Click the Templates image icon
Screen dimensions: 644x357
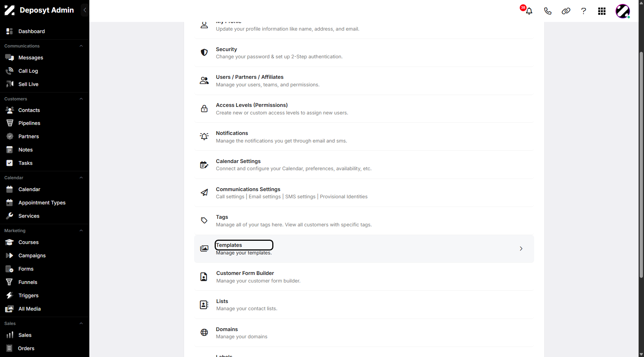click(x=204, y=248)
